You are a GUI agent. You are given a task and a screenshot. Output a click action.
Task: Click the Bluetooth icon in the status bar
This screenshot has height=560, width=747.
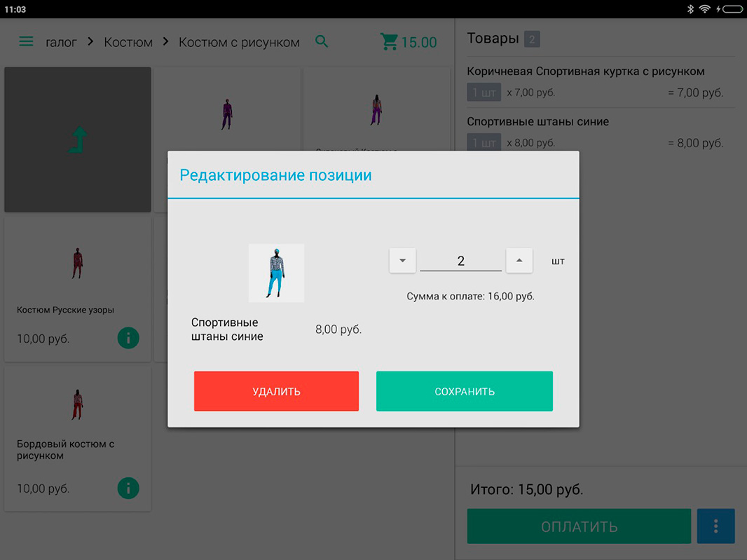coord(690,8)
